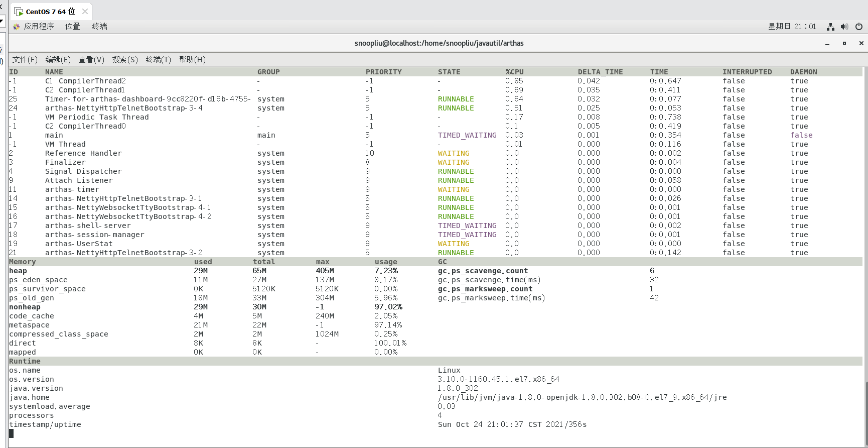Click the 星期日 21:01 clock
Screen dimensions: 868x448
tap(792, 27)
